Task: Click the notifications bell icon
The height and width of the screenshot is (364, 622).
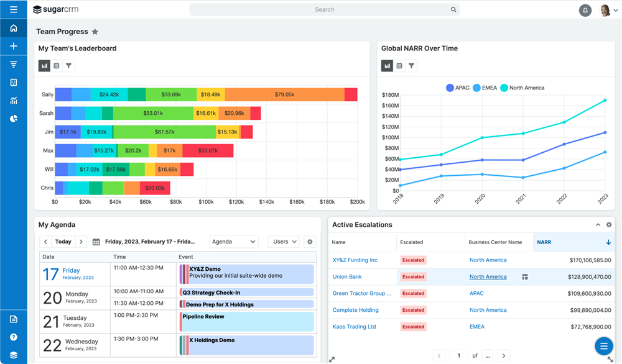Action: [x=585, y=10]
